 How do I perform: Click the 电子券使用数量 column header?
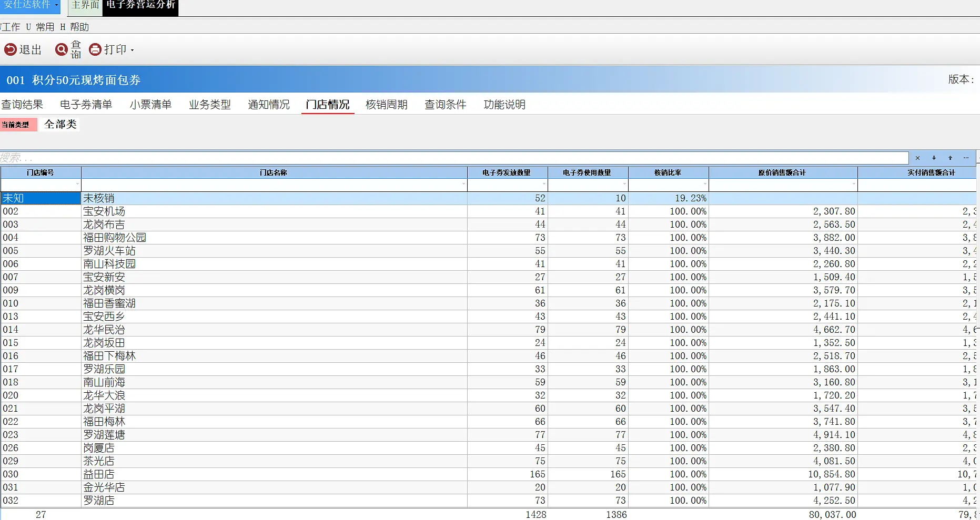point(588,172)
